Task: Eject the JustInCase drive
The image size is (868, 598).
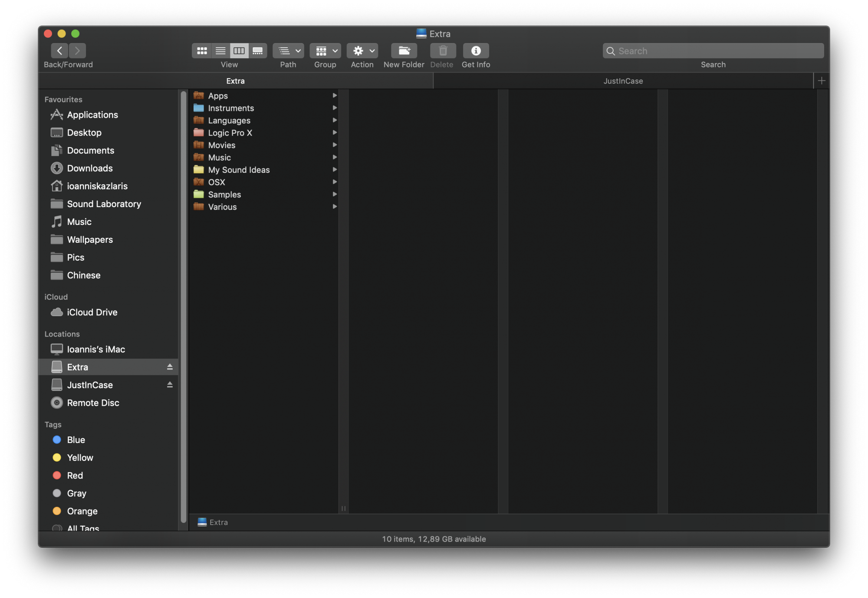Action: [x=170, y=385]
